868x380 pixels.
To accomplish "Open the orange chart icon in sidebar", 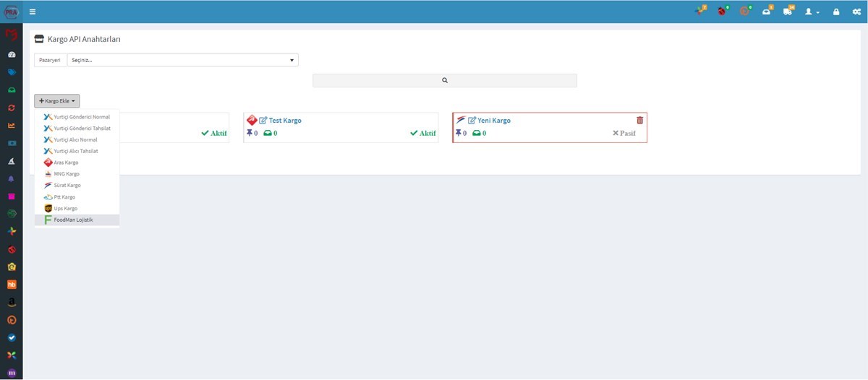I will pyautogui.click(x=12, y=126).
